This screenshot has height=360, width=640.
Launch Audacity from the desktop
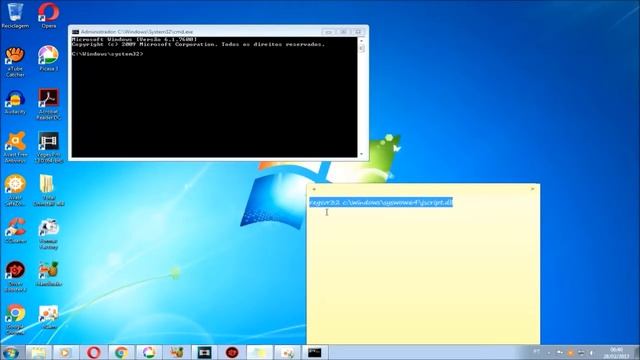coord(16,102)
